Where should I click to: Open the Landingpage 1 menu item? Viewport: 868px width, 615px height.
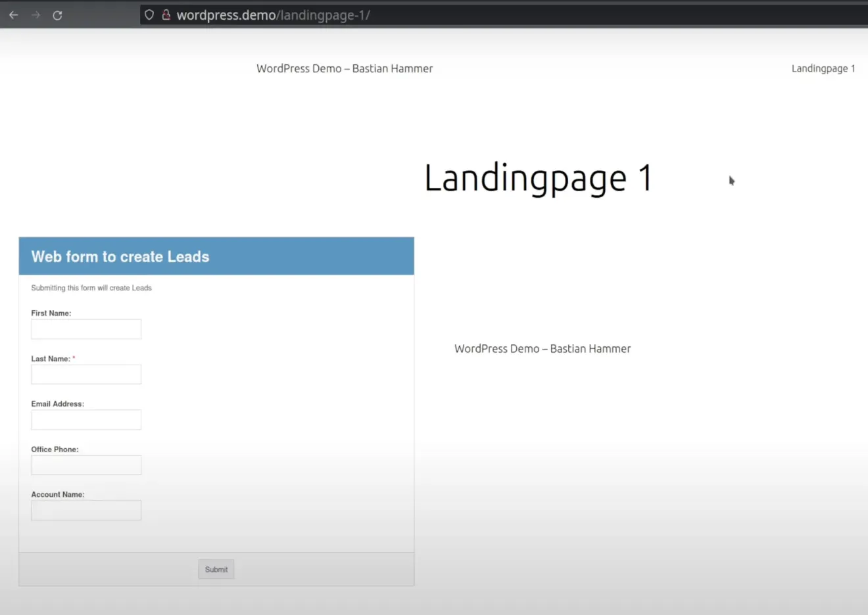click(x=823, y=68)
